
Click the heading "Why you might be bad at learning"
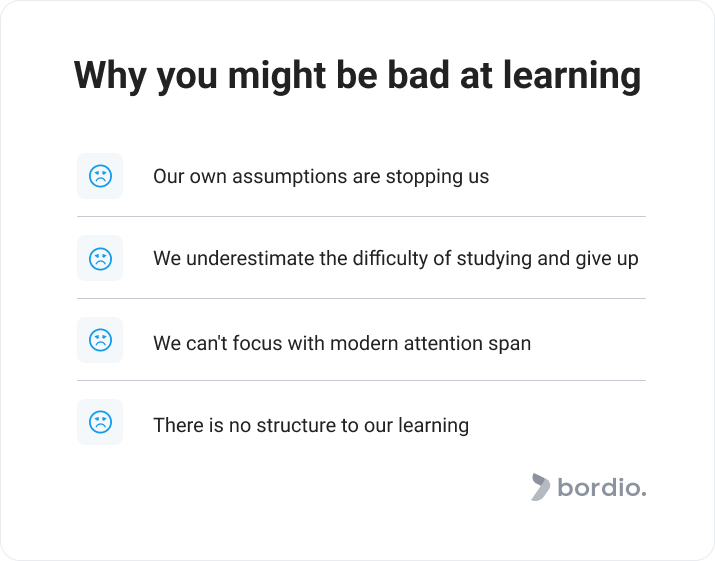(358, 76)
